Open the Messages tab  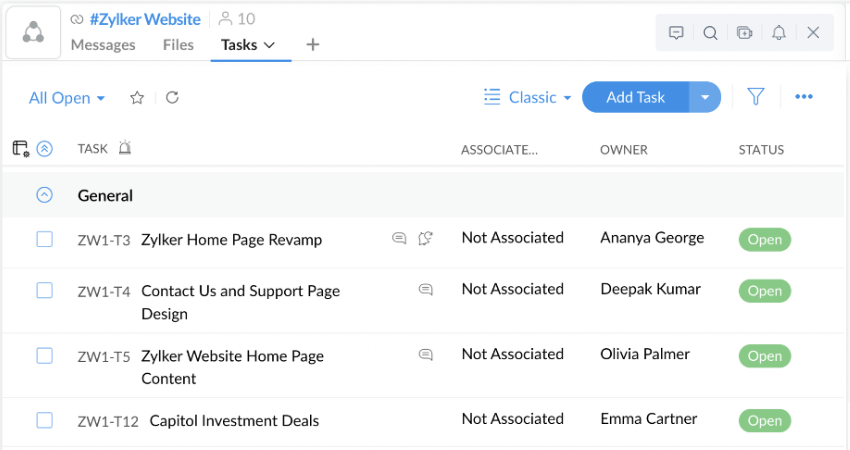pyautogui.click(x=103, y=45)
